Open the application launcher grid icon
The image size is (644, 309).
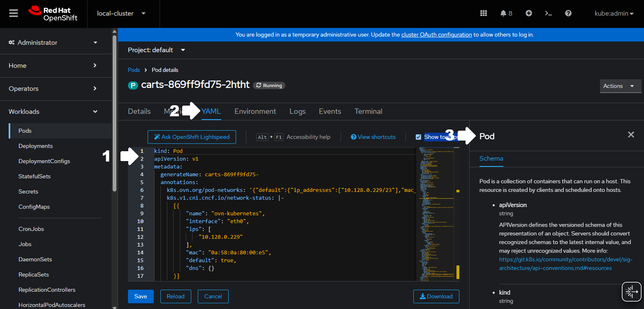tap(484, 13)
